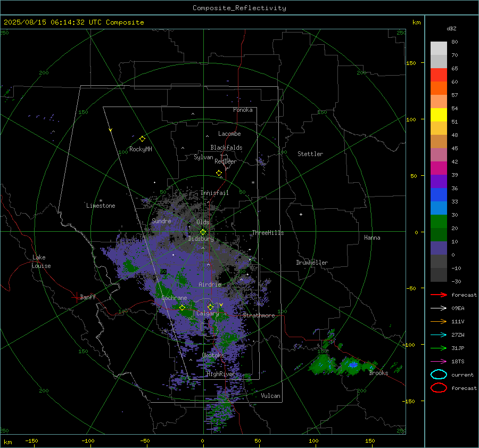The height and width of the screenshot is (448, 479).
Task: Click the yellow diamond marker above Calgary
Action: point(210,307)
